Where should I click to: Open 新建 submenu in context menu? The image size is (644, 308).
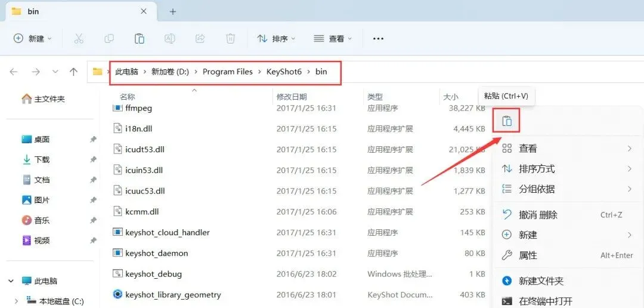tap(568, 235)
